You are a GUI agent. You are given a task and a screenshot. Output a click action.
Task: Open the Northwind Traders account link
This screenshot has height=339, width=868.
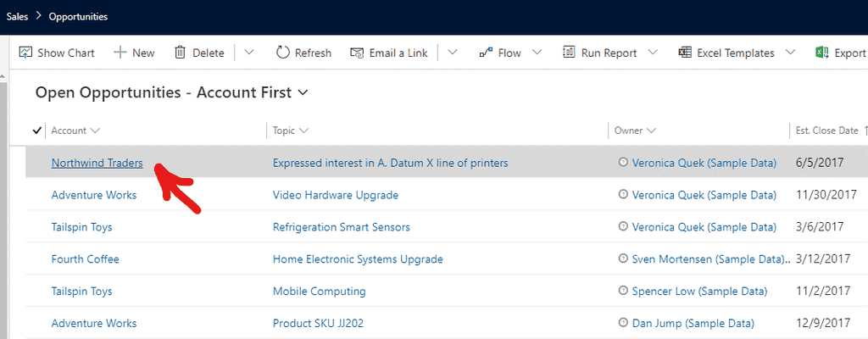[97, 163]
